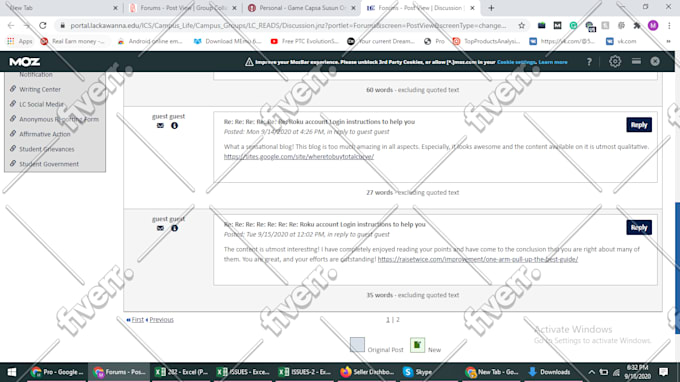Open the vk.com bookmark
This screenshot has height=382, width=680.
(x=621, y=41)
